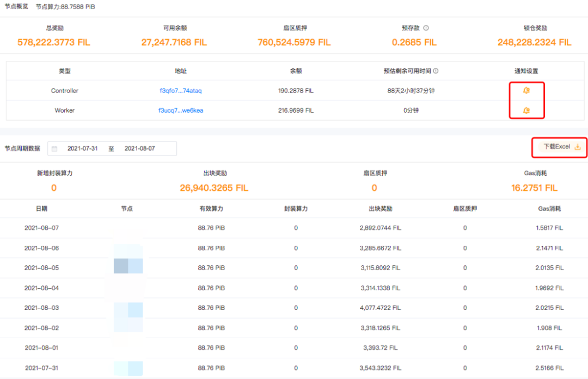Viewport: 588px width, 379px height.
Task: Click the 节点概览 section heading
Action: tap(17, 7)
